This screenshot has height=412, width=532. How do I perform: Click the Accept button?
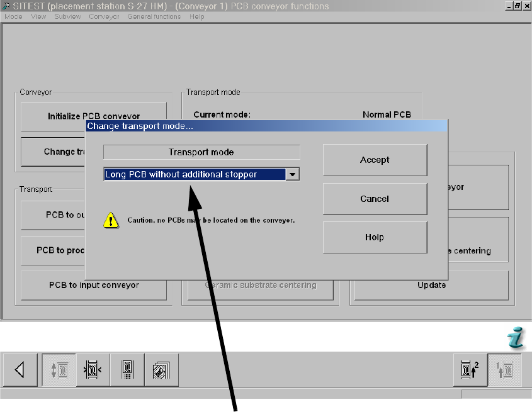(x=375, y=160)
